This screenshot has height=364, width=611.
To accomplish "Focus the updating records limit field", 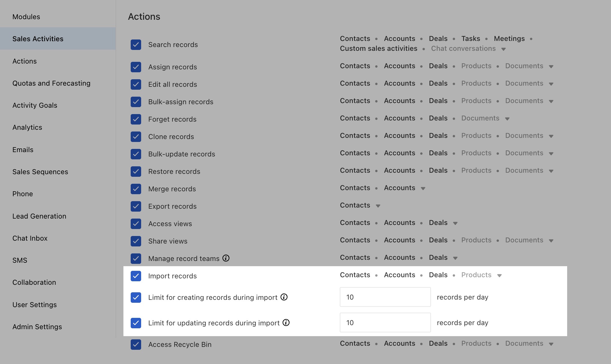I will click(x=385, y=322).
